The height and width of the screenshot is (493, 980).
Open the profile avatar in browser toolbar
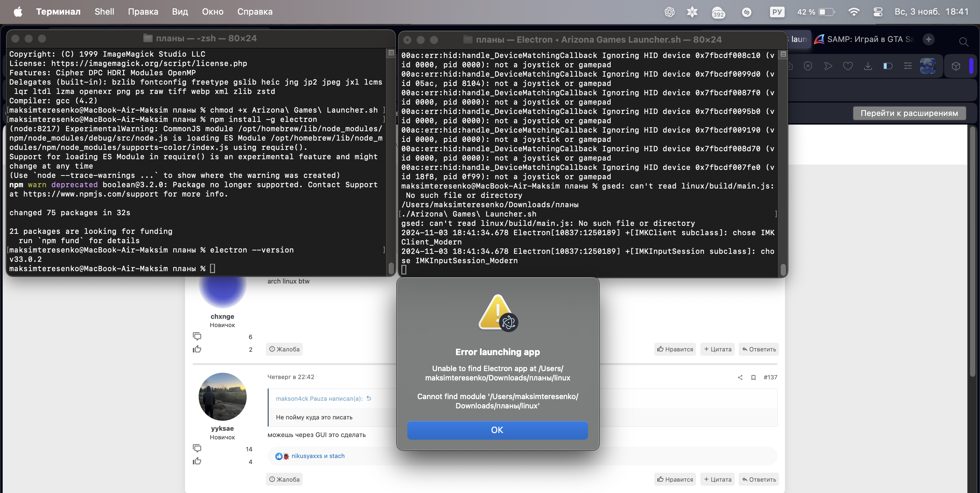click(928, 66)
